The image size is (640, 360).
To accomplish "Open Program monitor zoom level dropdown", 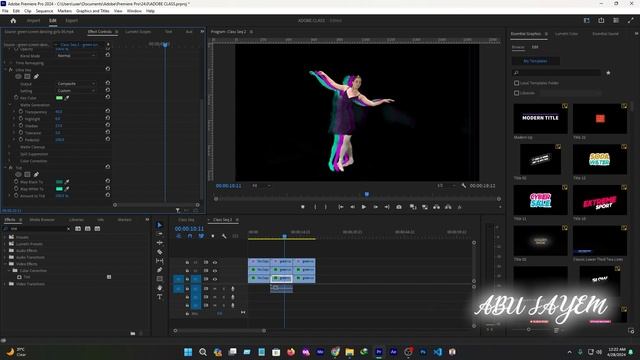I will (261, 186).
